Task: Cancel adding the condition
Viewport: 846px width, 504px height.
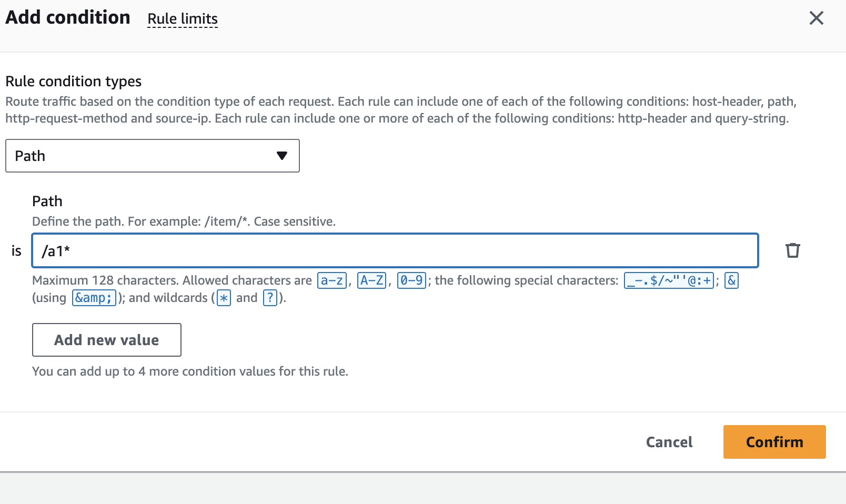Action: coord(669,442)
